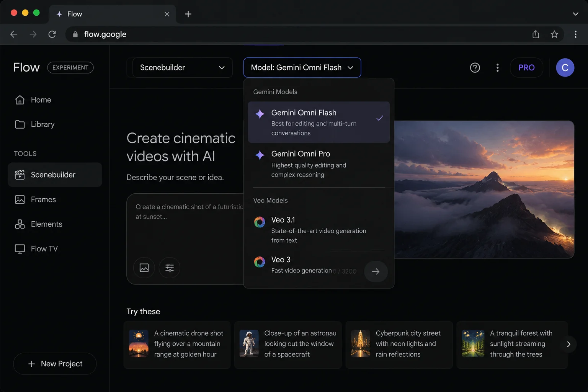This screenshot has height=392, width=588.
Task: Try the astronaut close-up suggestion
Action: coord(288,344)
